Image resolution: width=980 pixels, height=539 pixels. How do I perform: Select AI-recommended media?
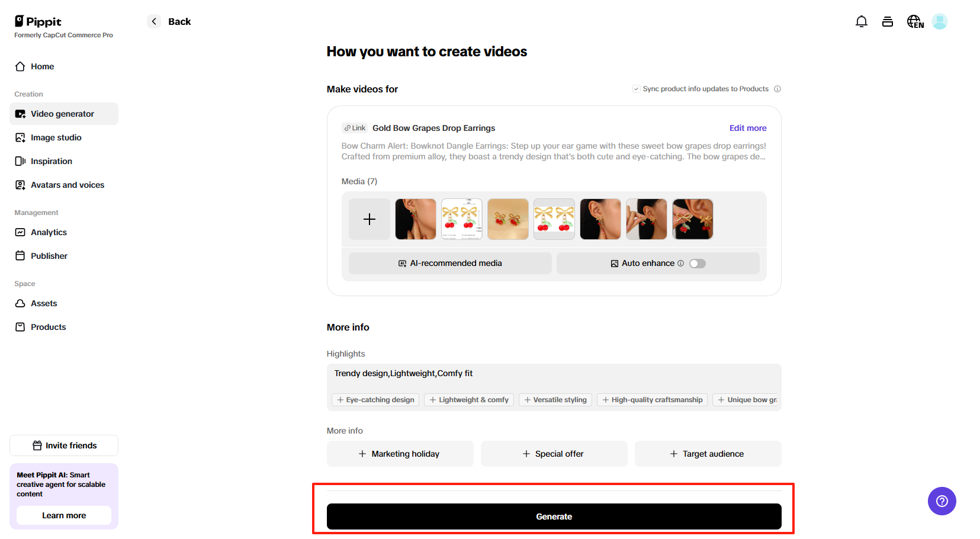click(x=449, y=263)
